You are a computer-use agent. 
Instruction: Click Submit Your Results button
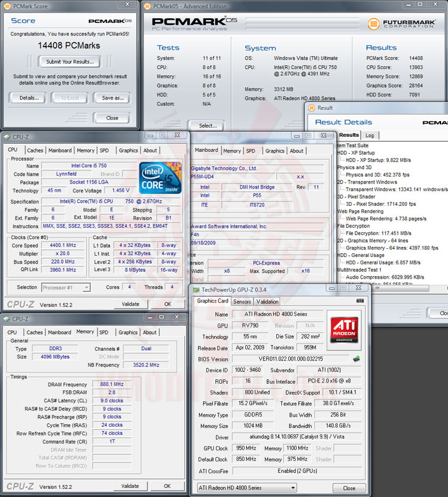(70, 62)
